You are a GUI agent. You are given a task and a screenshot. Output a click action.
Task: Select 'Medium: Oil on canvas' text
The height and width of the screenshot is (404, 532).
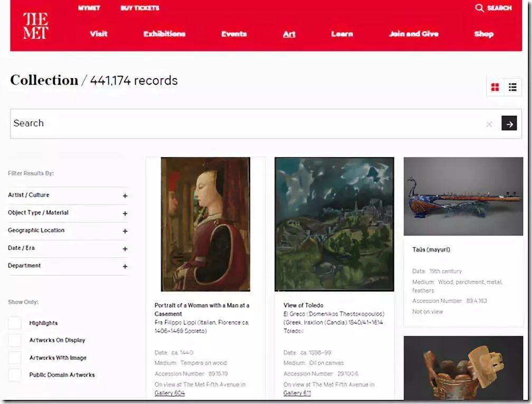313,363
